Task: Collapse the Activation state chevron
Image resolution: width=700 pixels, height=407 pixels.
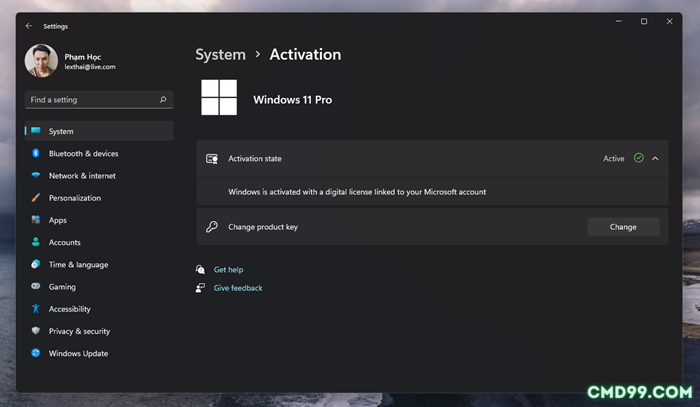Action: [655, 158]
